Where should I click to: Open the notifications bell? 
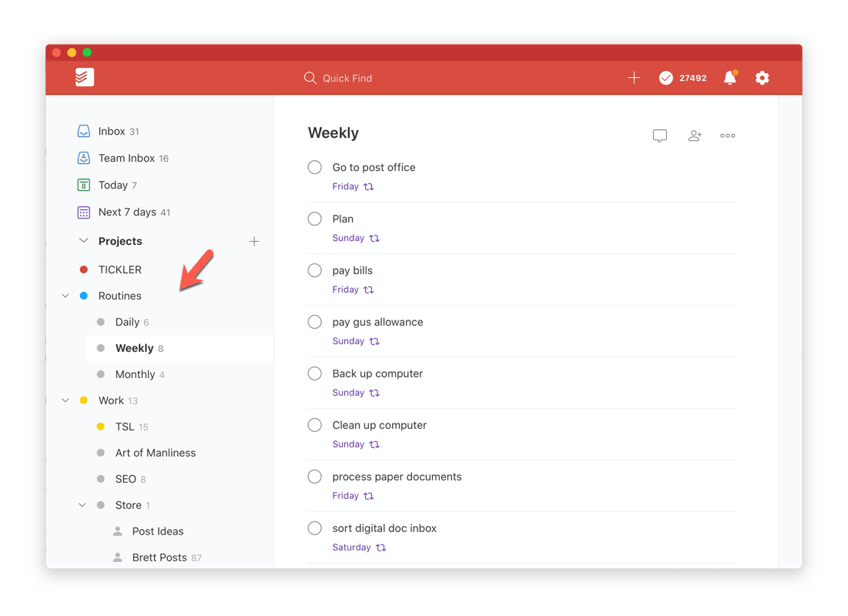click(x=729, y=77)
